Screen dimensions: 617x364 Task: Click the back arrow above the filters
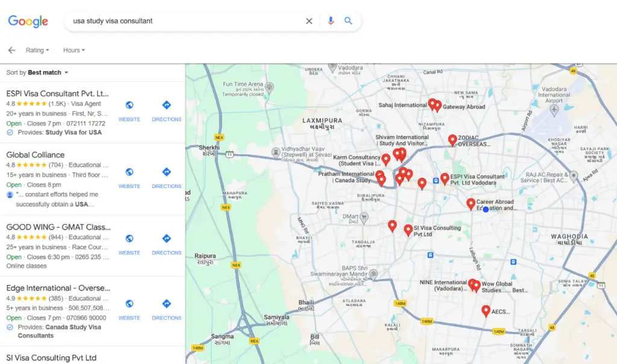[x=11, y=50]
